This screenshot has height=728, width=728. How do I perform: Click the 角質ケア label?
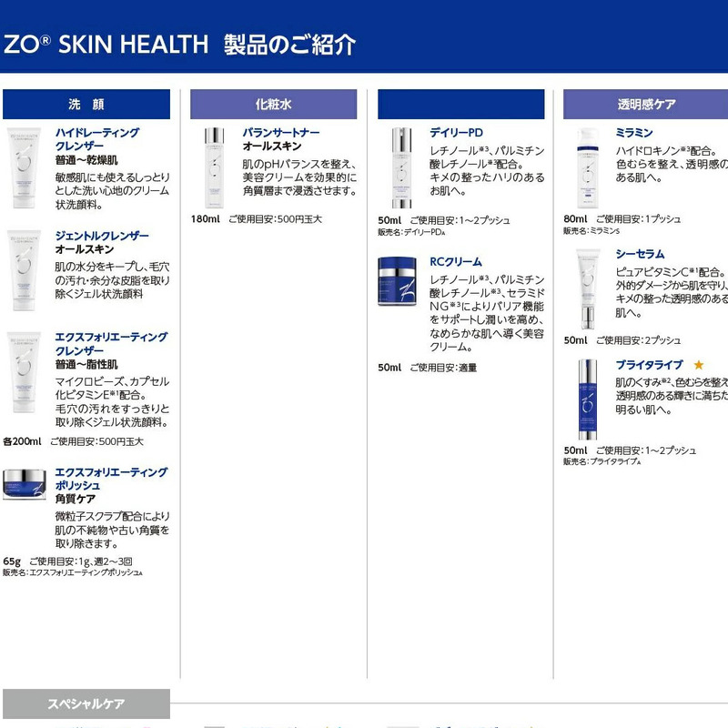(76, 499)
